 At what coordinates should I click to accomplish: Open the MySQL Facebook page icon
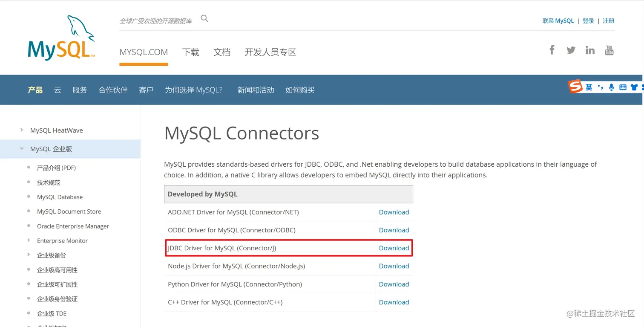[552, 50]
